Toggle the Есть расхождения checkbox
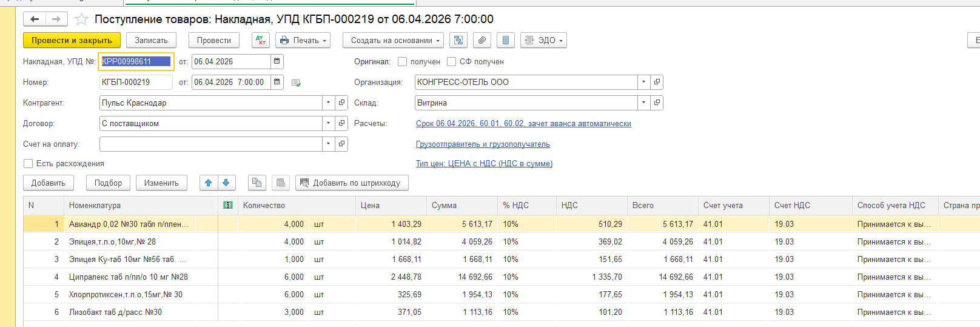This screenshot has width=980, height=327. coord(28,164)
